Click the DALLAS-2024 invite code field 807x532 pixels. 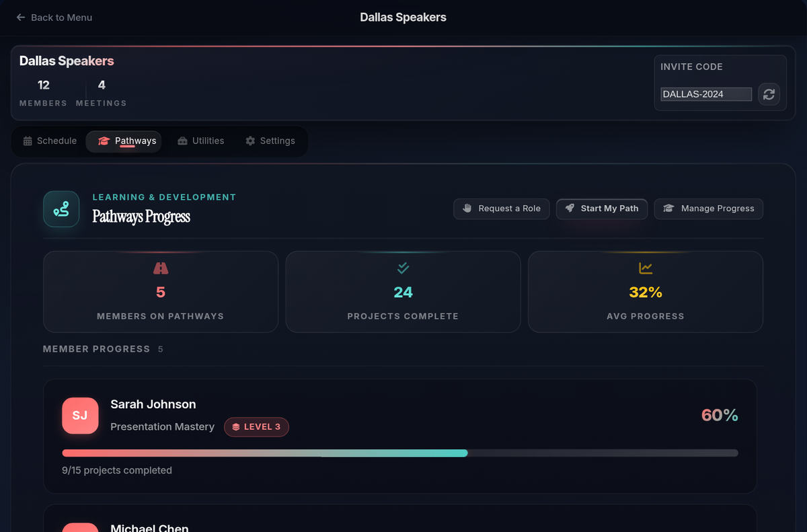[706, 94]
